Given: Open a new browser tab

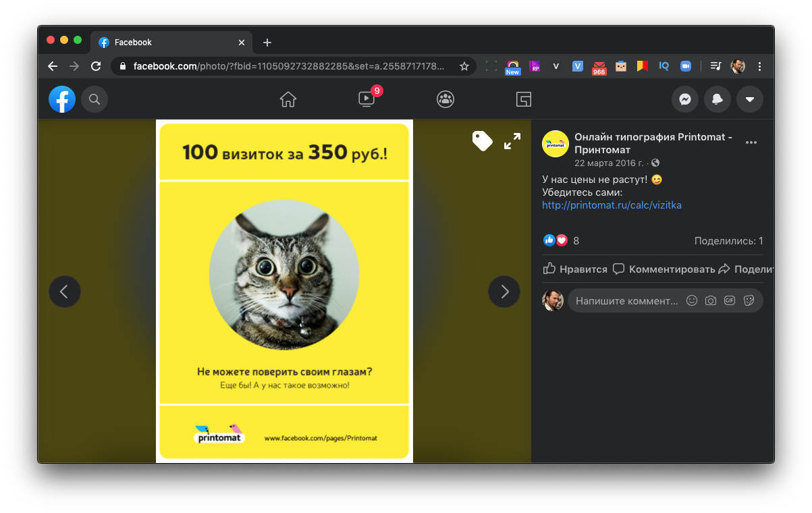Looking at the screenshot, I should [267, 43].
